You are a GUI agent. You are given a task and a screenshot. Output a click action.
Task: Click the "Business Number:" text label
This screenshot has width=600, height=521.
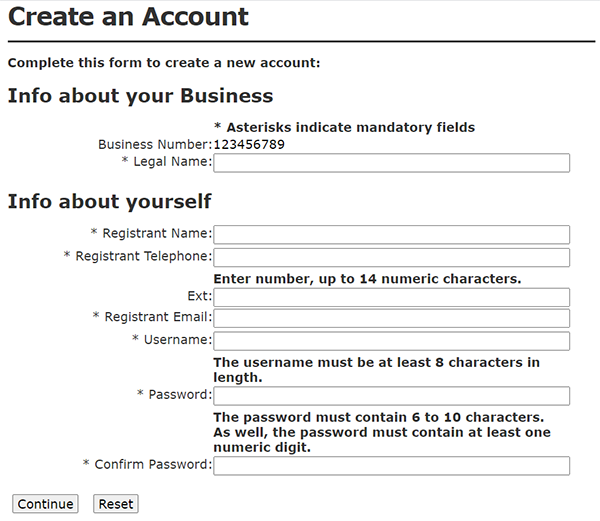tap(154, 145)
